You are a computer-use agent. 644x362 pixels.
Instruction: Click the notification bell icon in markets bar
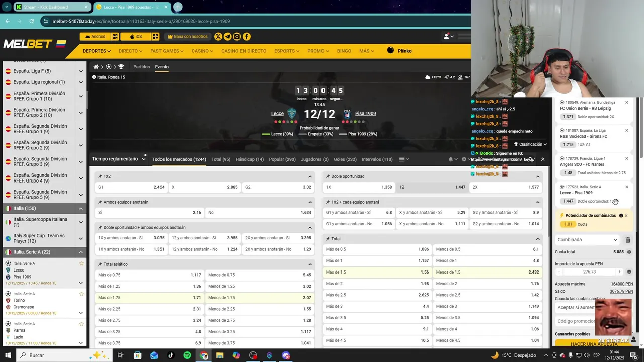451,159
